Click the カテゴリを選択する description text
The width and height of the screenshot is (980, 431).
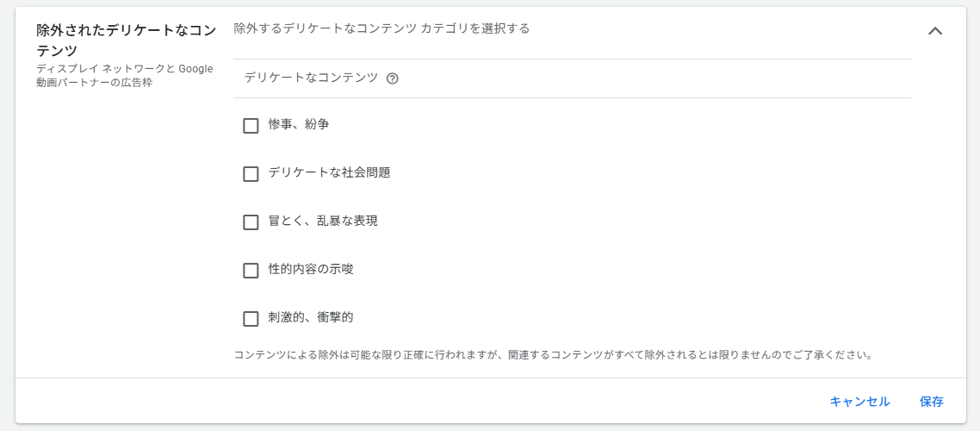381,28
